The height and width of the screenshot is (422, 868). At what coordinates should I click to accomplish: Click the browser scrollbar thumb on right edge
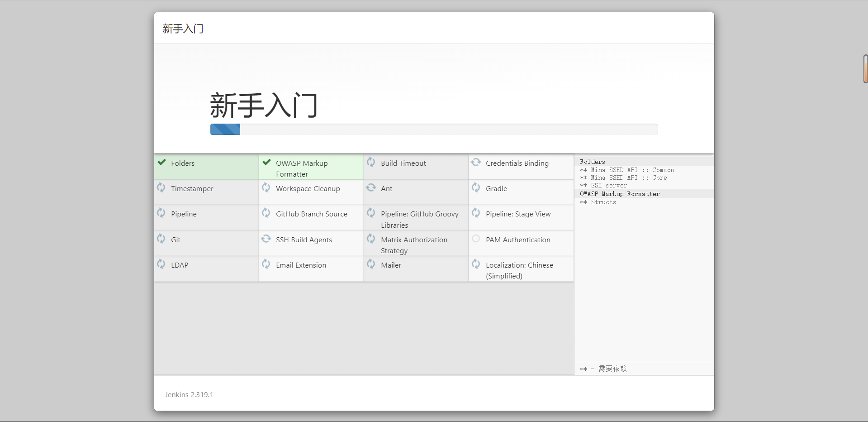[865, 69]
